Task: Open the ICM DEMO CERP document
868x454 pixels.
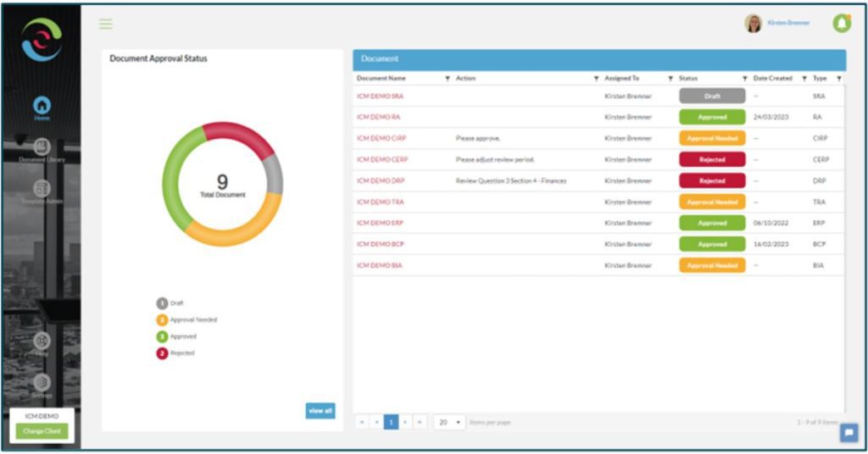Action: point(382,160)
